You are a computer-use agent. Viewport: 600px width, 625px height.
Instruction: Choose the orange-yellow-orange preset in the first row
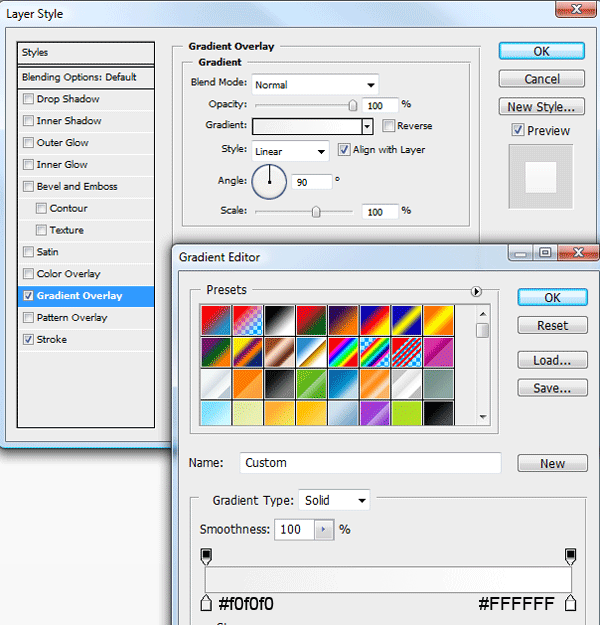(439, 320)
